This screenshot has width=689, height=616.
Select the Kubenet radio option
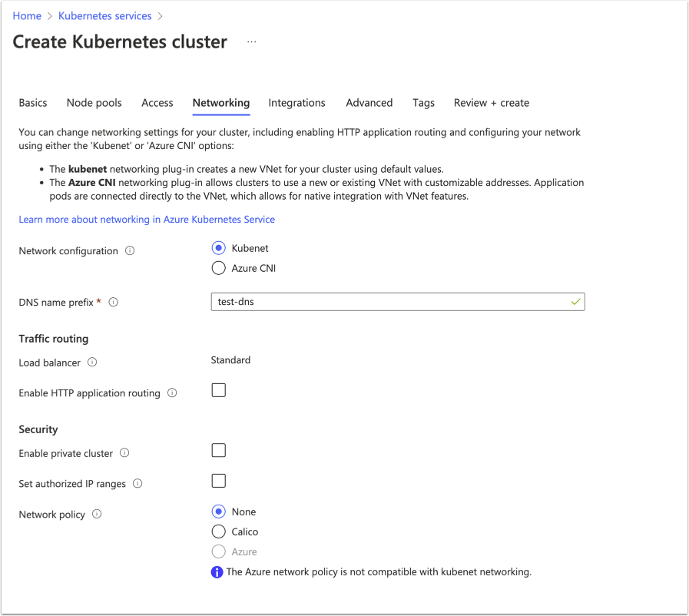point(218,248)
